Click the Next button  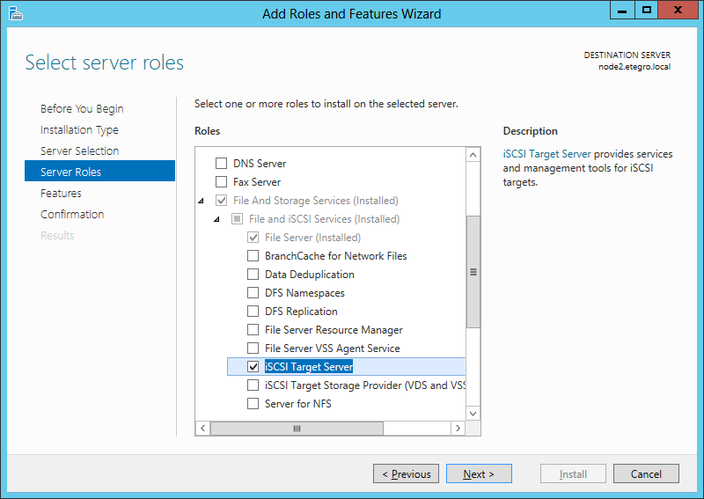(479, 474)
